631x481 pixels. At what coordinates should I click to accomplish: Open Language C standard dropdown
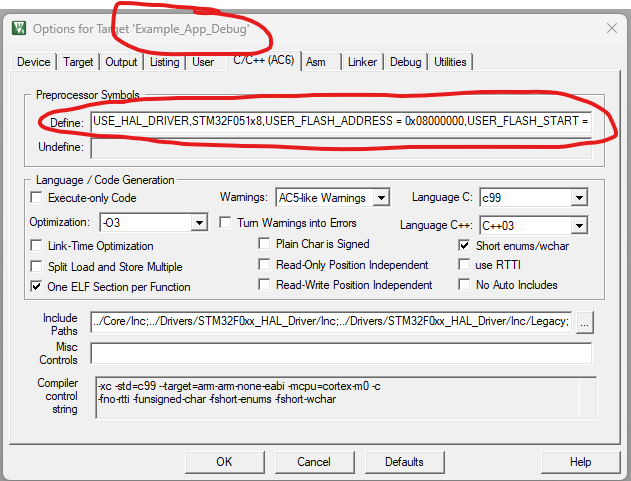pyautogui.click(x=579, y=198)
